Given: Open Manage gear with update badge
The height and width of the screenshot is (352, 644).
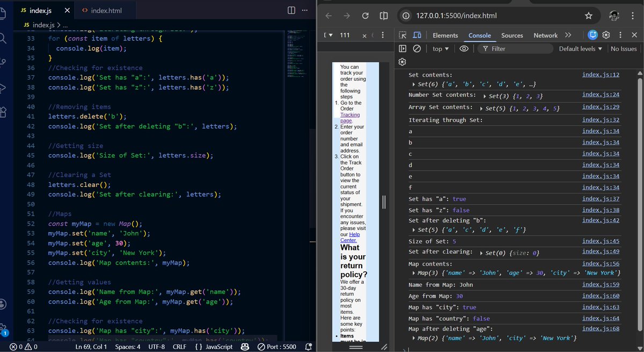Looking at the screenshot, I should point(3,329).
